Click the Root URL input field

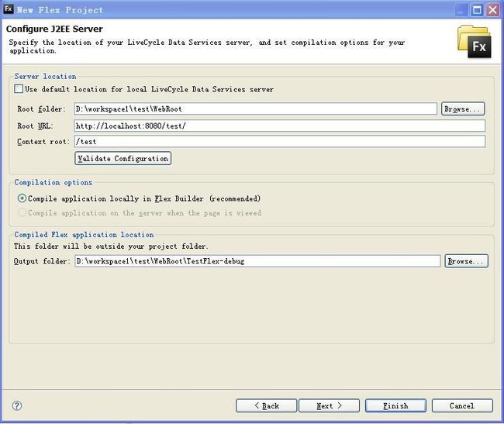280,126
